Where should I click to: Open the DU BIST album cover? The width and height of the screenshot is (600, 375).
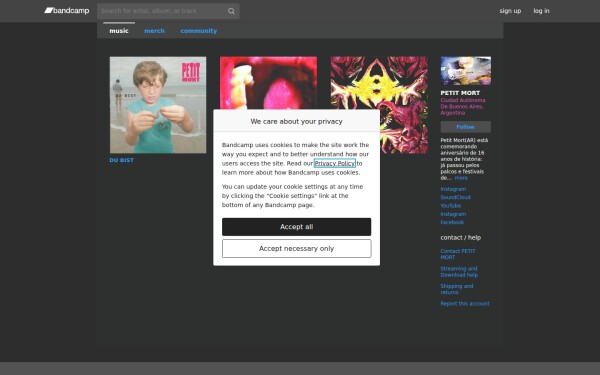click(x=158, y=105)
